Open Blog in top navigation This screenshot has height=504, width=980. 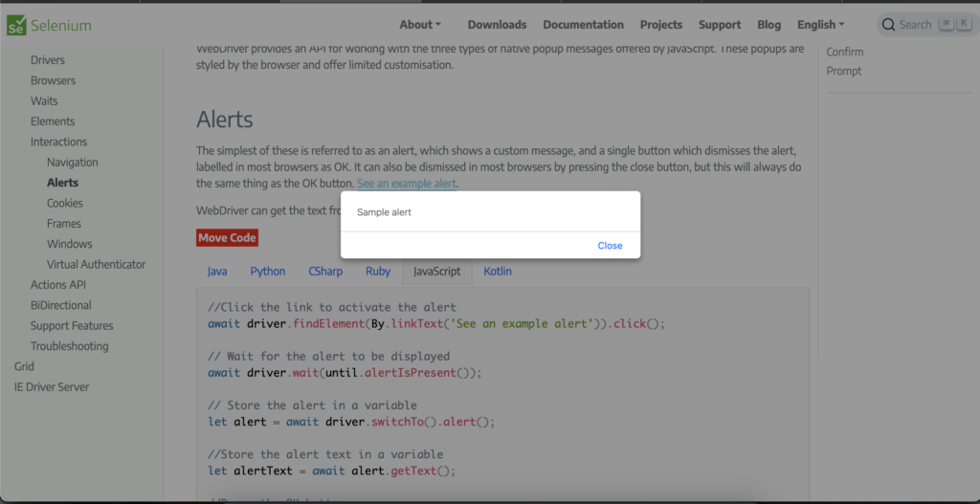(x=768, y=24)
